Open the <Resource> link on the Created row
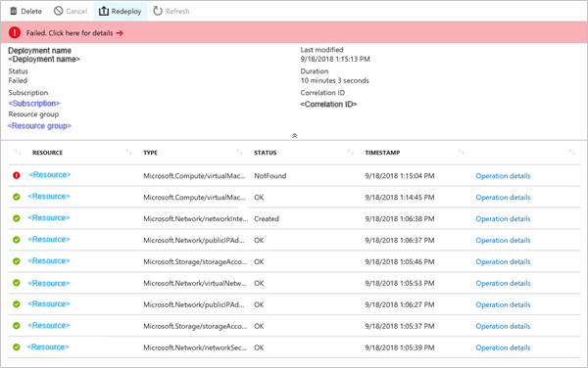Image resolution: width=588 pixels, height=368 pixels. click(x=49, y=218)
